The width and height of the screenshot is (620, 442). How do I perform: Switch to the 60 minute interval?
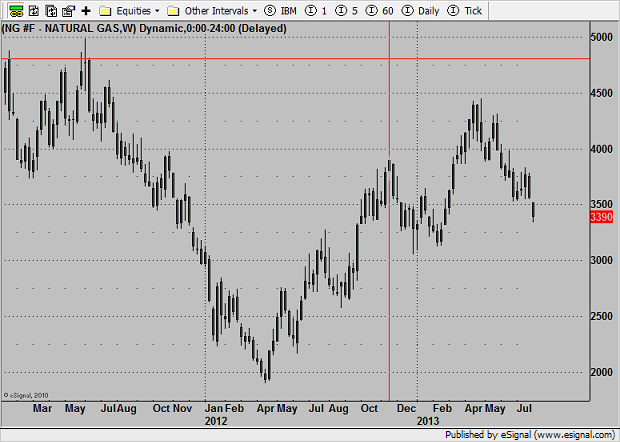pos(379,11)
